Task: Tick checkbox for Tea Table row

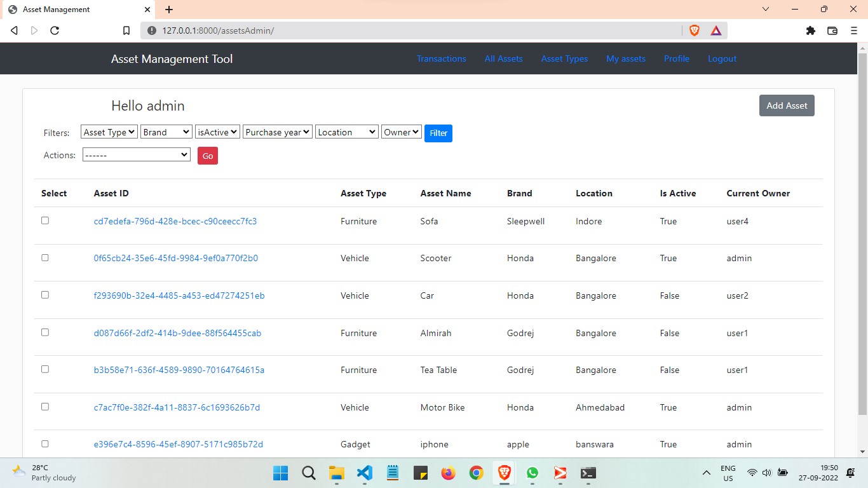Action: point(45,369)
